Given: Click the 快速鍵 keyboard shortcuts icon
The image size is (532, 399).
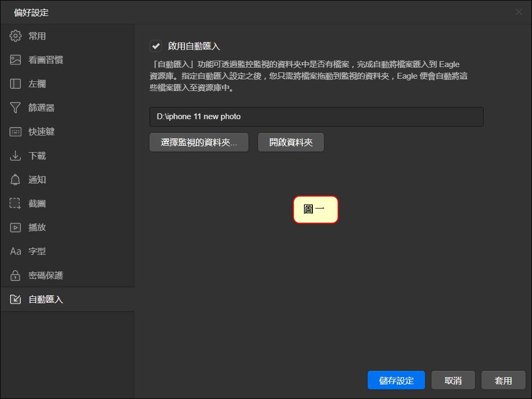Looking at the screenshot, I should [15, 131].
